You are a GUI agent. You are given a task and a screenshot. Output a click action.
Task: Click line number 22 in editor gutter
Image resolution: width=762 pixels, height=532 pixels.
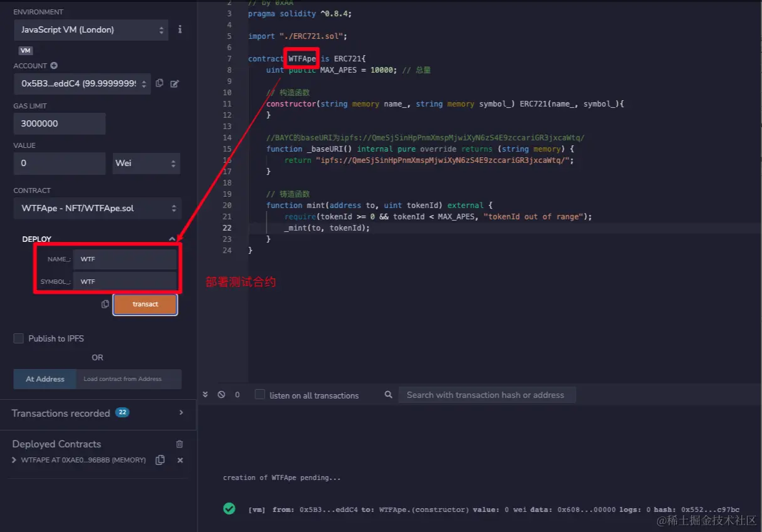(x=226, y=227)
